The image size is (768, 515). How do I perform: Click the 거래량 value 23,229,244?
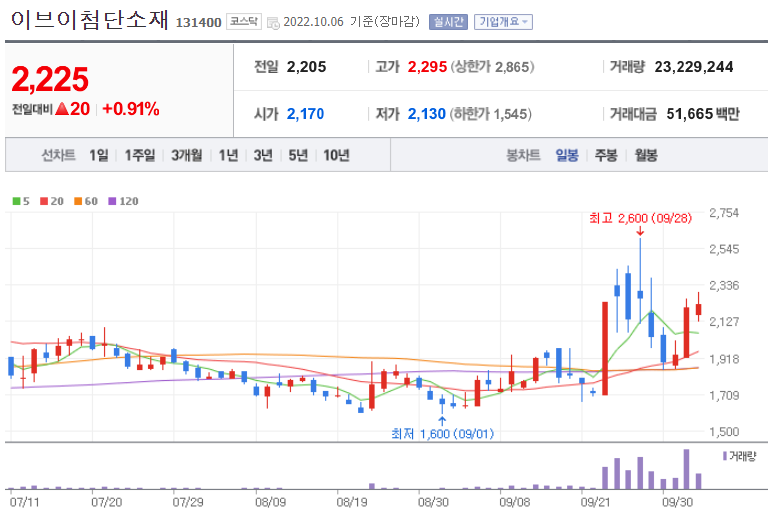694,67
